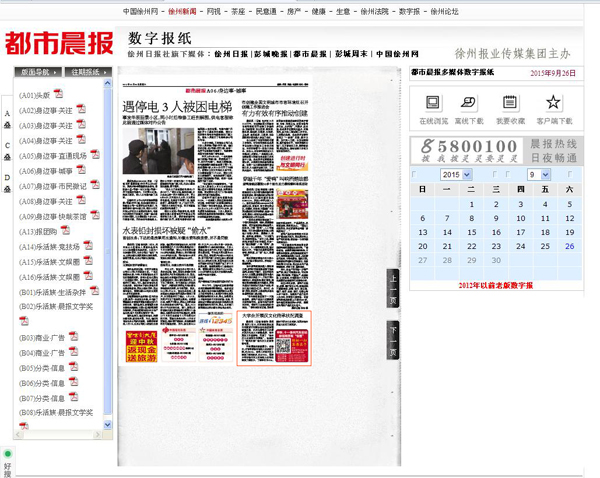Viewport: 600px width, 478px height.
Task: Open the 2012年以前老版数字报 link
Action: click(x=495, y=286)
